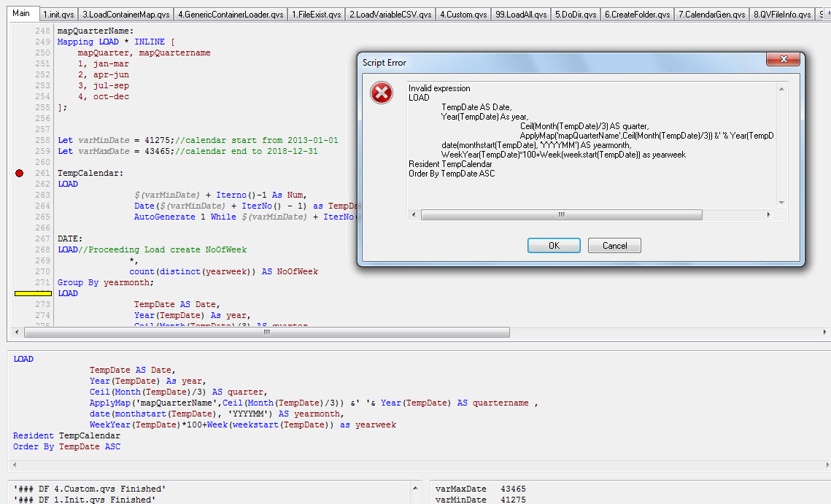Click varMinDate 41275 variable row
The width and height of the screenshot is (831, 504).
click(x=481, y=499)
